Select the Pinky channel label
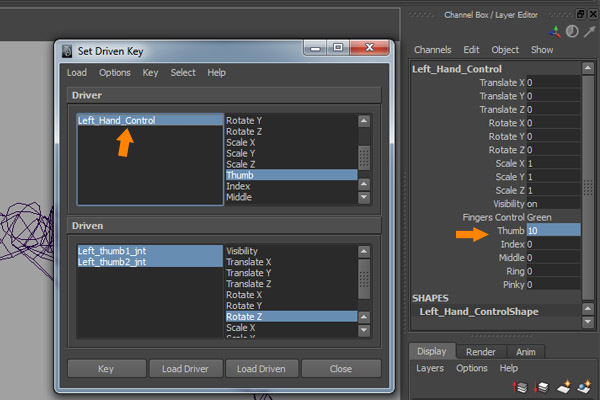The image size is (600, 400). pos(514,284)
